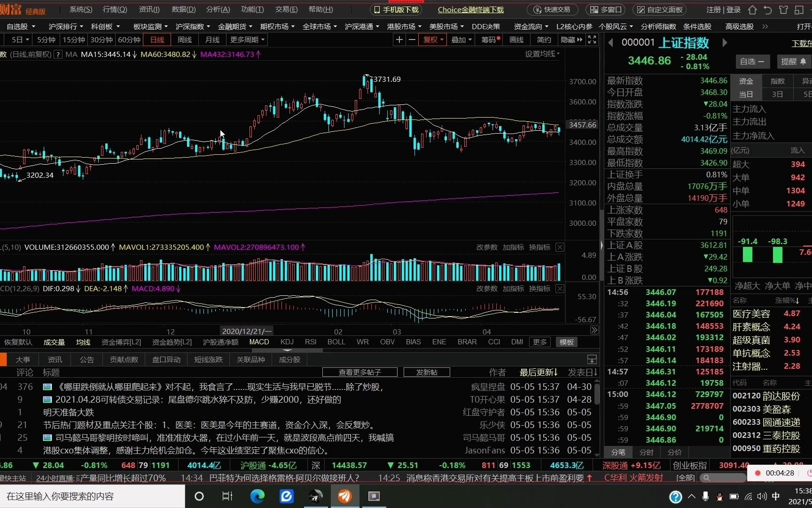The height and width of the screenshot is (508, 812).
Task: Open the post '明天准备大跌'
Action: pyautogui.click(x=69, y=412)
